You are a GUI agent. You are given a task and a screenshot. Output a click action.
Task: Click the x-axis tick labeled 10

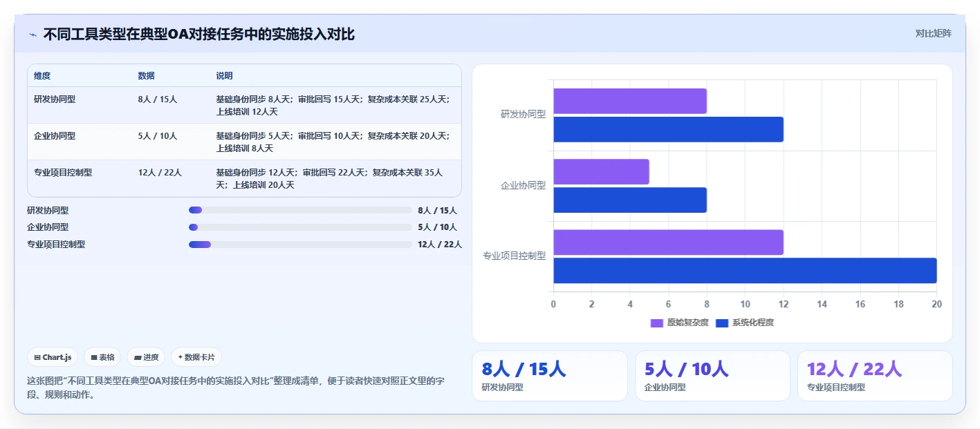coord(745,305)
